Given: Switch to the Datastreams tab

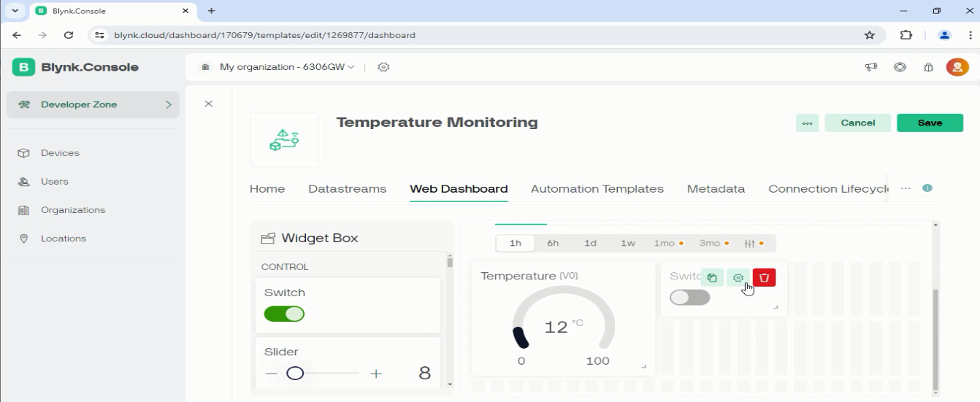Looking at the screenshot, I should [x=347, y=188].
